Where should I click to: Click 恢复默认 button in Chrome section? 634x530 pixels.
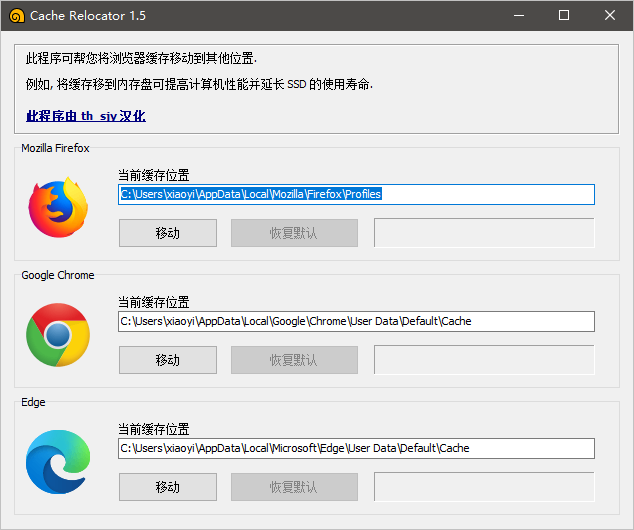(294, 360)
